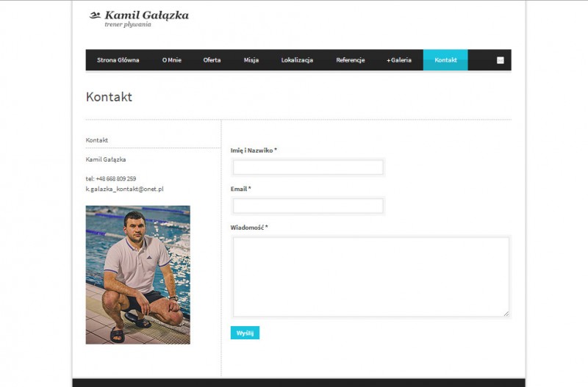Click the phone number +48 668 809 259
Image resolution: width=588 pixels, height=387 pixels.
tap(115, 178)
